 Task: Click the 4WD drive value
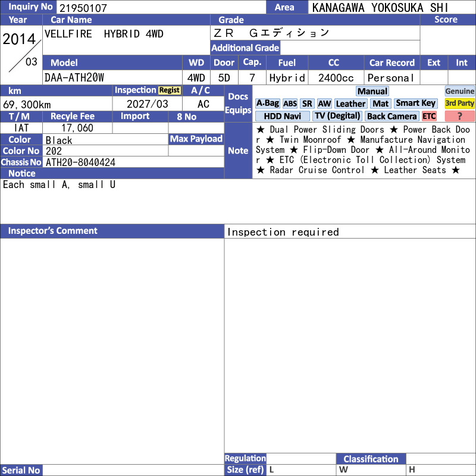pos(196,78)
